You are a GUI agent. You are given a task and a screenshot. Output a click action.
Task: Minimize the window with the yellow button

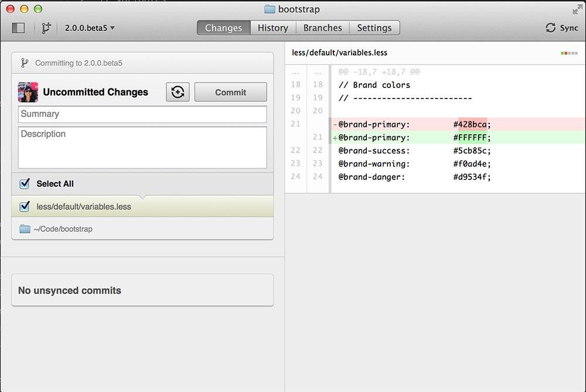(x=24, y=9)
